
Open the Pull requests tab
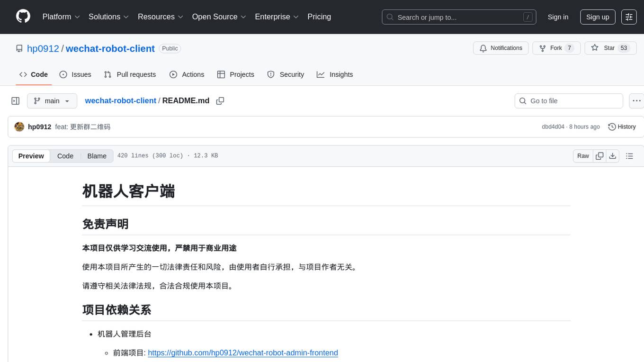click(x=130, y=74)
